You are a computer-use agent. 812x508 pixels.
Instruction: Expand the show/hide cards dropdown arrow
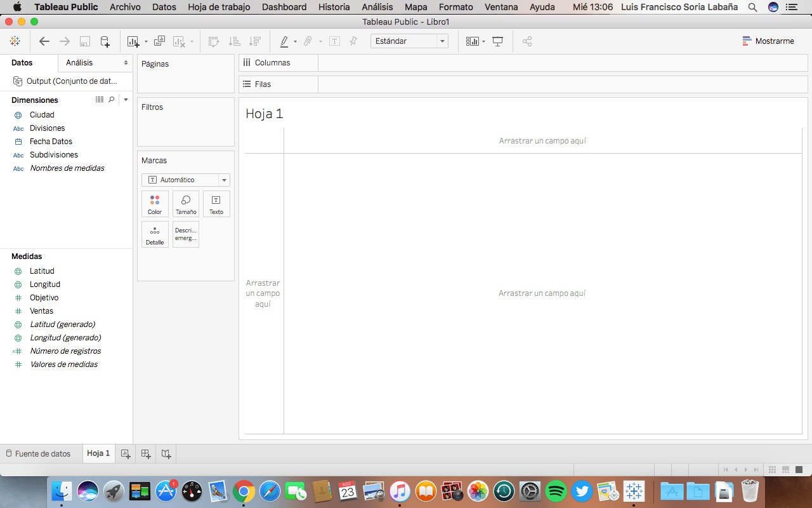point(483,42)
